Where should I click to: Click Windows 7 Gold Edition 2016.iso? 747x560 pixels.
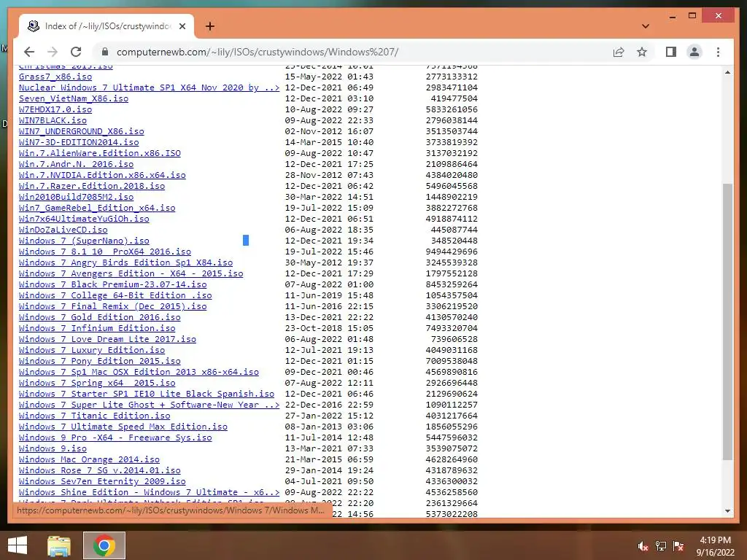point(99,318)
